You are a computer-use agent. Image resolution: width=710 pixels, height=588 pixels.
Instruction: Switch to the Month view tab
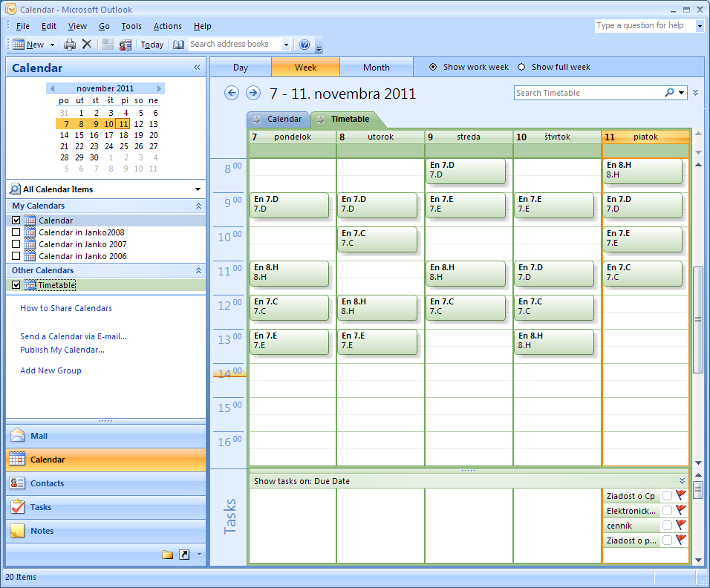tap(376, 68)
